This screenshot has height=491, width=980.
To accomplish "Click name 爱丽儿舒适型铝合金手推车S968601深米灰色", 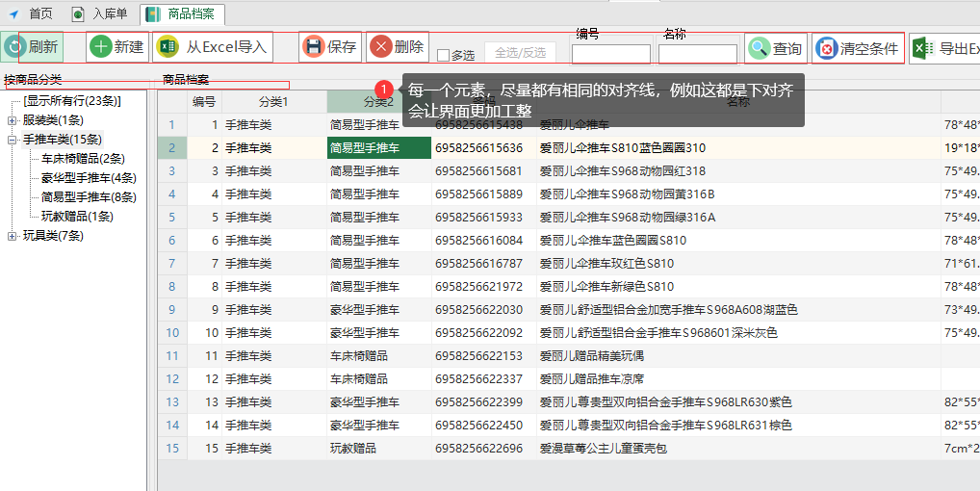I will [x=658, y=333].
